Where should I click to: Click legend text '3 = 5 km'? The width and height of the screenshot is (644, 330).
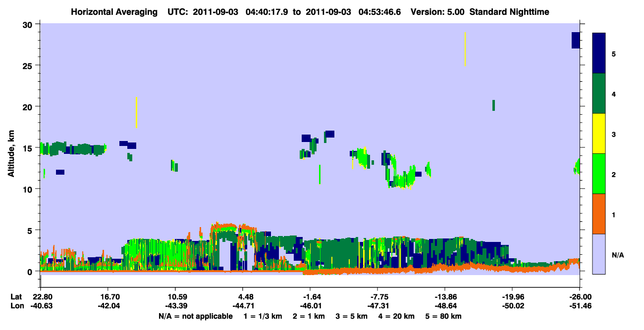(352, 316)
